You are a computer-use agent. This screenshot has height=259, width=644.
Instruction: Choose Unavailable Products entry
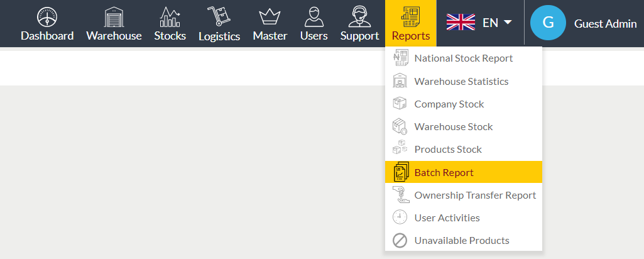coord(464,241)
